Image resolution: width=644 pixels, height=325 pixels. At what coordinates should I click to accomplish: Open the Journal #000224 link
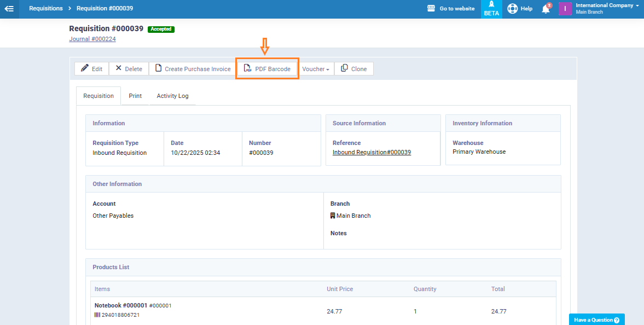[92, 39]
